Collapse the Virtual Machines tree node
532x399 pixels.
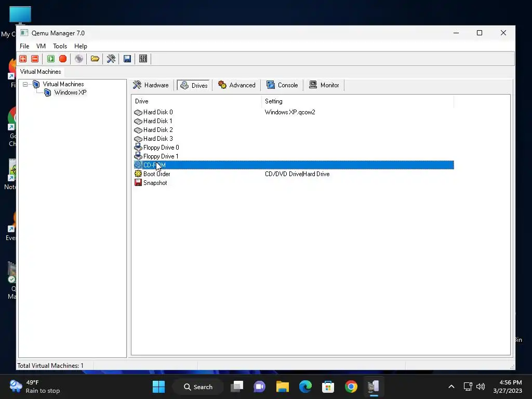tap(25, 84)
